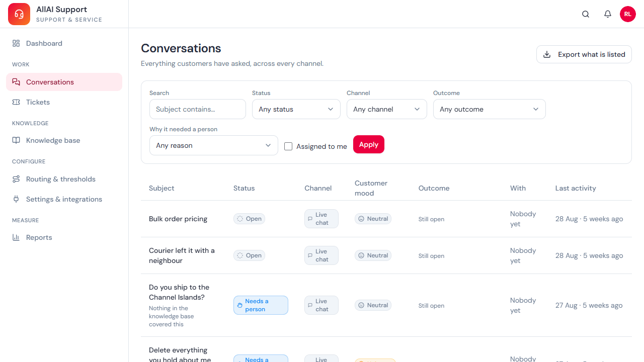This screenshot has width=644, height=362.
Task: Click Neutral mood badge in Bulk order row
Action: pyautogui.click(x=373, y=219)
